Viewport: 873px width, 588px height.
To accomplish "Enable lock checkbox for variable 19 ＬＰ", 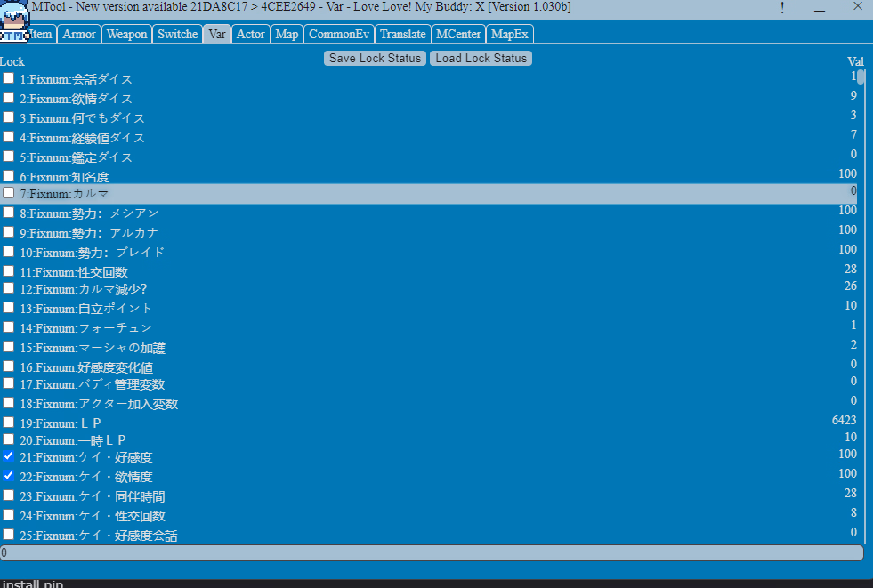I will coord(8,422).
